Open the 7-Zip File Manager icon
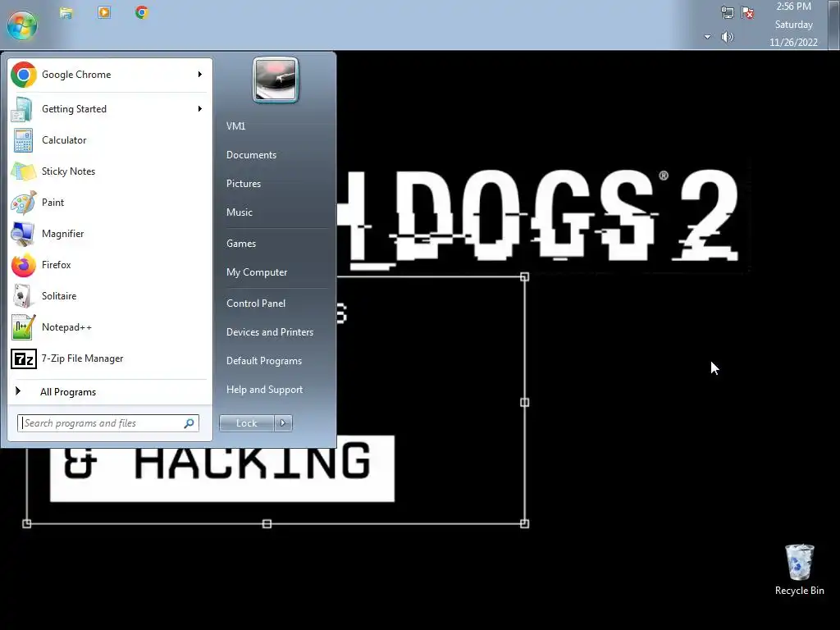840x630 pixels. [x=24, y=358]
